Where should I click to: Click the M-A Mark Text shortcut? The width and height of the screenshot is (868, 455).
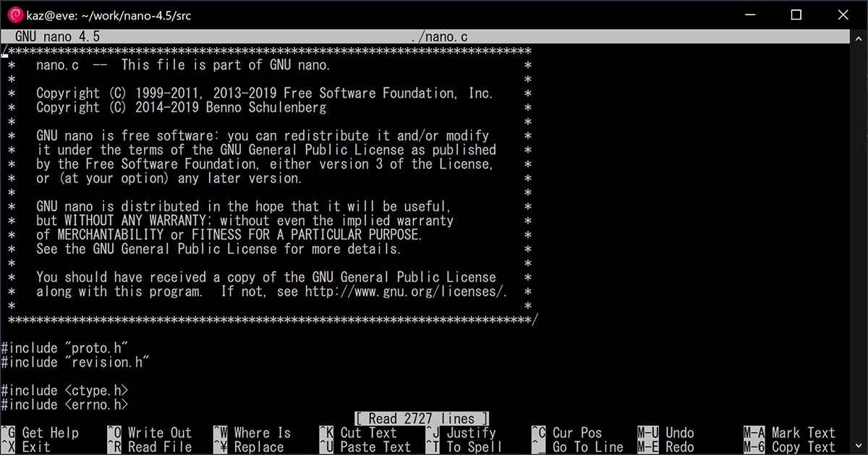point(790,433)
